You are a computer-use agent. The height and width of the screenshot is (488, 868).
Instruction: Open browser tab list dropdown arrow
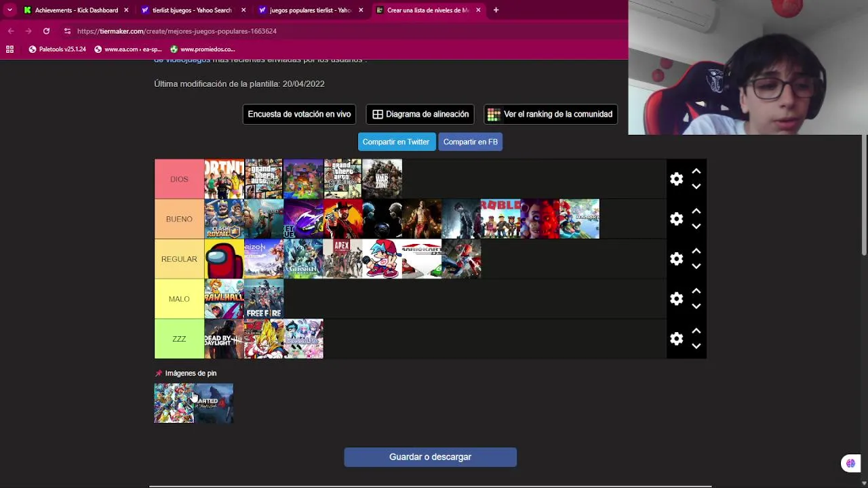point(9,10)
